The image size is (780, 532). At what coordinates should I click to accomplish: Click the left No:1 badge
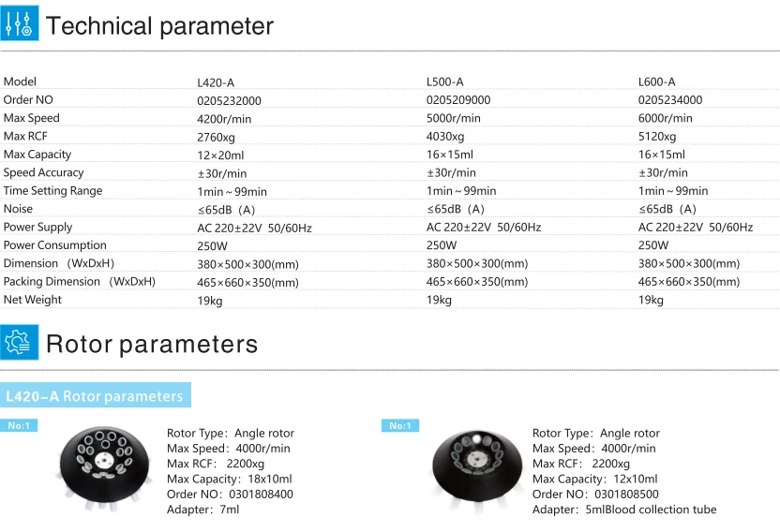19,425
